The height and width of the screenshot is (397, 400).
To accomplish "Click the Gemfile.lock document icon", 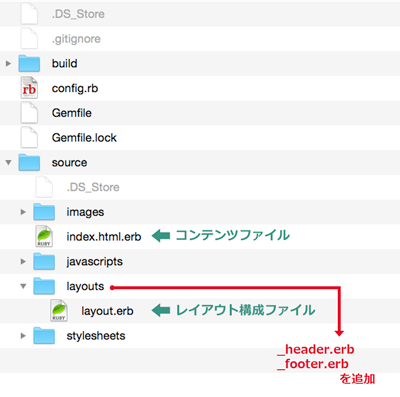I will point(29,138).
